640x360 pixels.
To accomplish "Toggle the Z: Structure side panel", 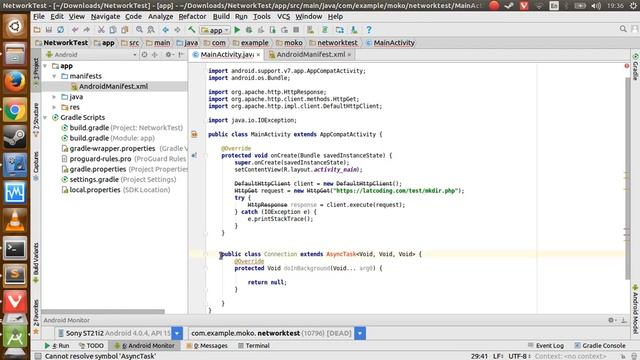I will [x=36, y=119].
